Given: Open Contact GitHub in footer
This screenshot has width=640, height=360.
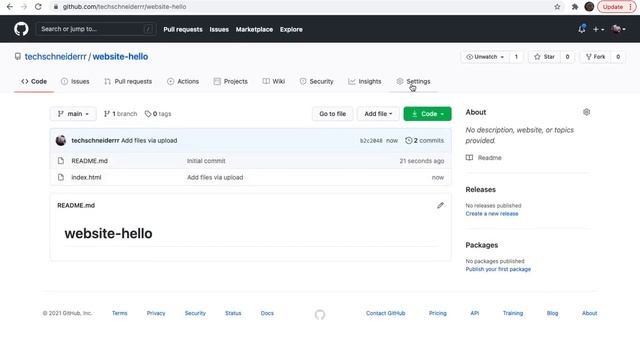Looking at the screenshot, I should 386,313.
